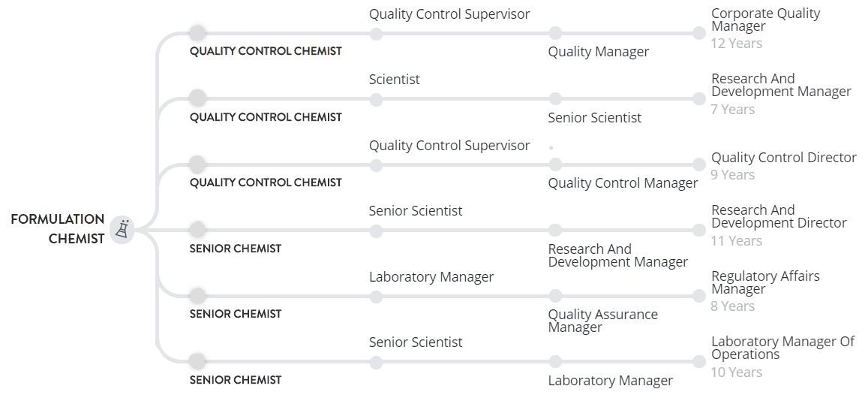Click the Quality Control Director end node
This screenshot has width=868, height=395.
(699, 164)
